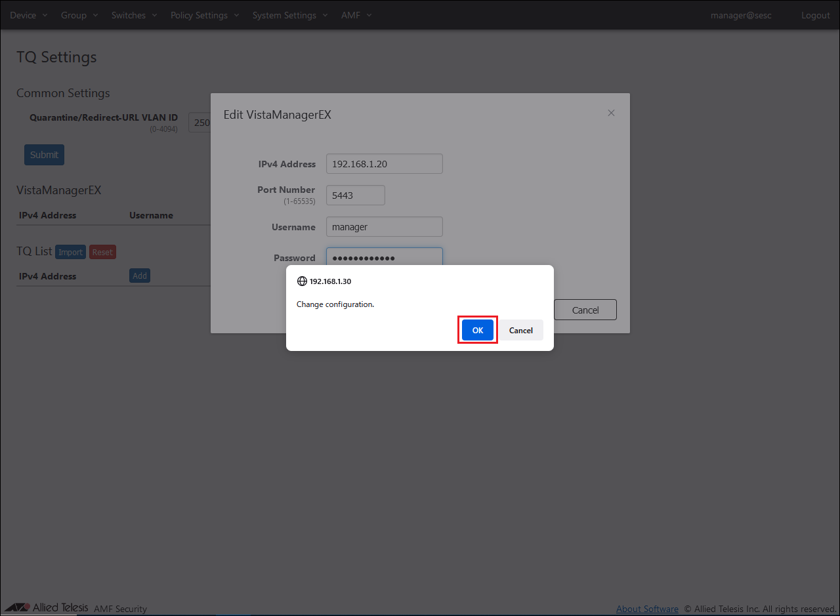The width and height of the screenshot is (840, 616).
Task: Open the Policy Settings menu
Action: pos(205,15)
